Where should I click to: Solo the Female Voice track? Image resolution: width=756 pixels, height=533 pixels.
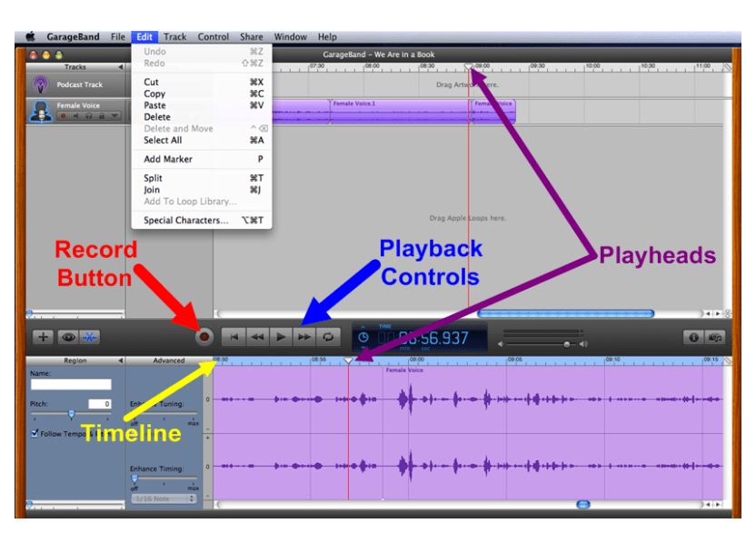[x=89, y=115]
